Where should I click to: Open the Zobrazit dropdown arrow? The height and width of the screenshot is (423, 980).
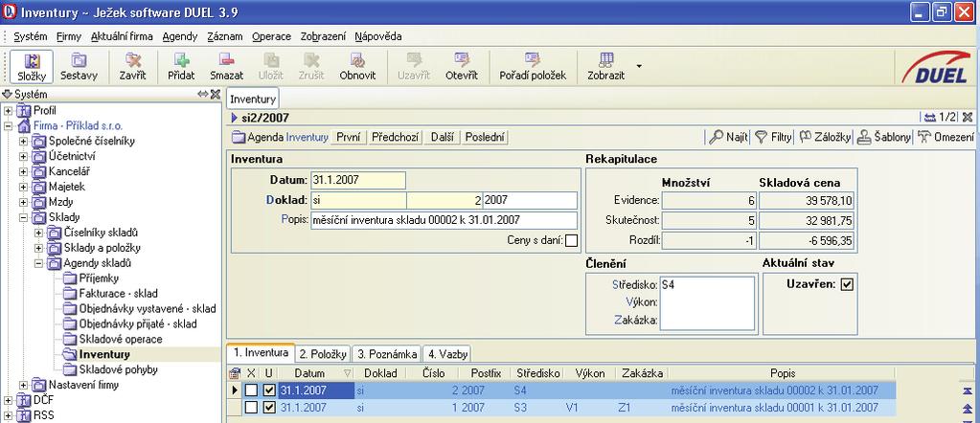pos(639,66)
